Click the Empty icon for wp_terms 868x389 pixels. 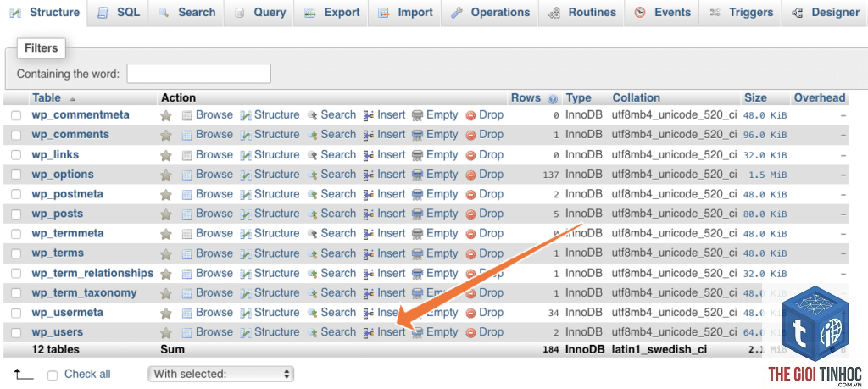[417, 253]
